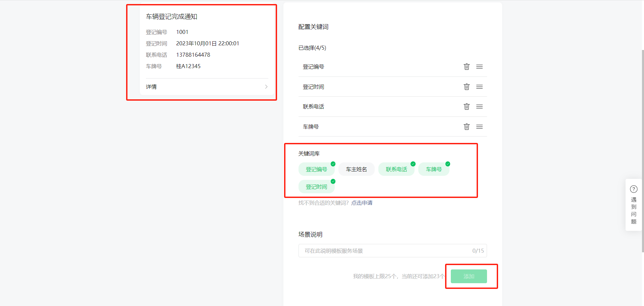Screen dimensions: 644x306
Task: Click the 配置关键词 heading
Action: 313,27
